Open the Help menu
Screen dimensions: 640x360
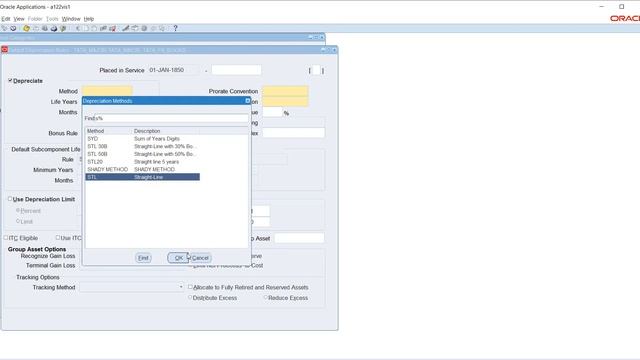pos(89,19)
